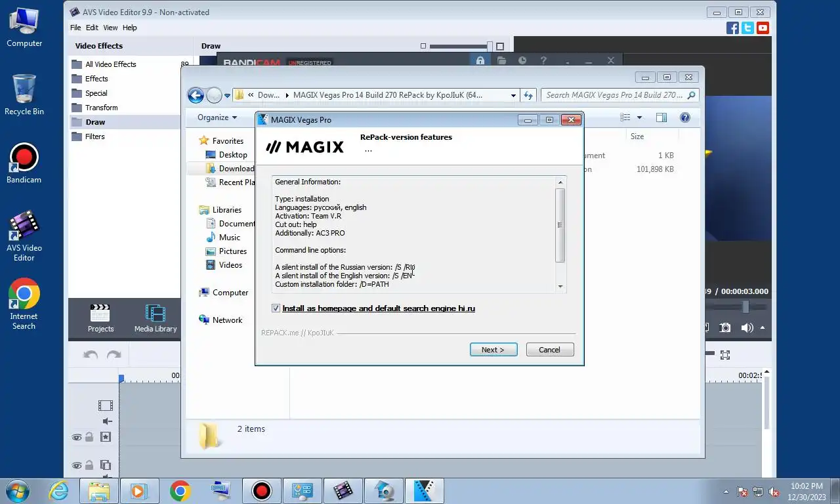Show hidden system tray icons

[725, 491]
